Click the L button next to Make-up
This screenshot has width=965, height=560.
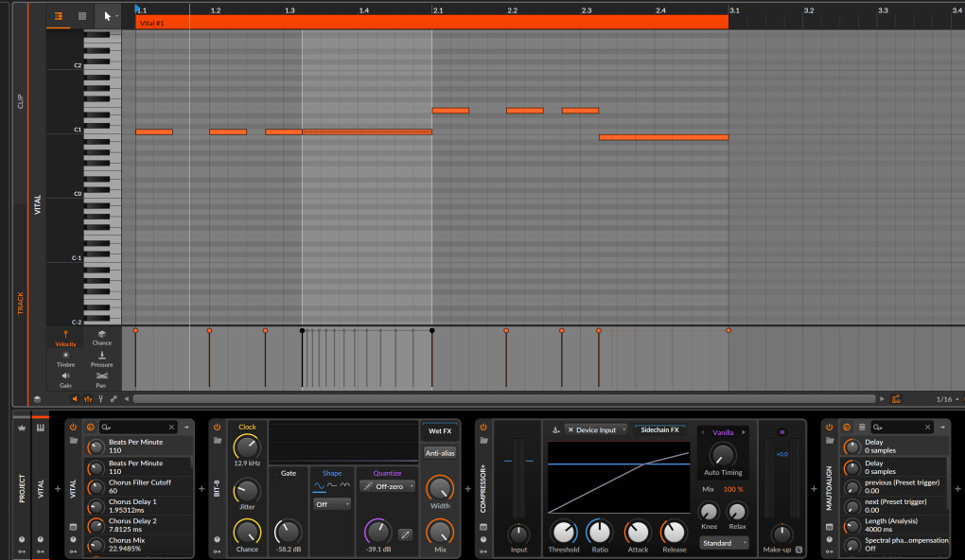pyautogui.click(x=798, y=550)
